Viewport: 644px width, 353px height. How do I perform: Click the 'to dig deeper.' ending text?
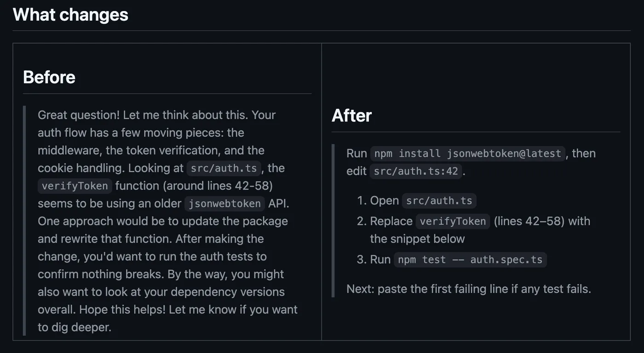[75, 327]
